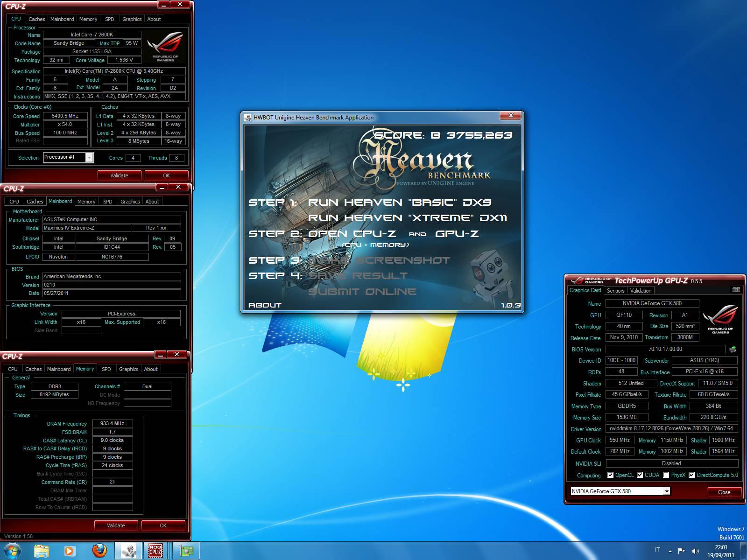747x560 pixels.
Task: Open the Windows Start menu
Action: point(13,551)
